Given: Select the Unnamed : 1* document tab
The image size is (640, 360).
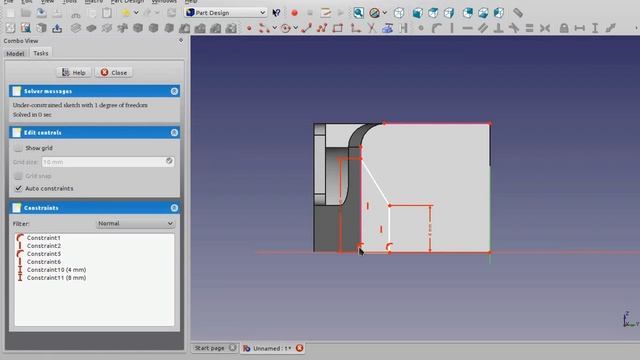Looking at the screenshot, I should tap(272, 348).
